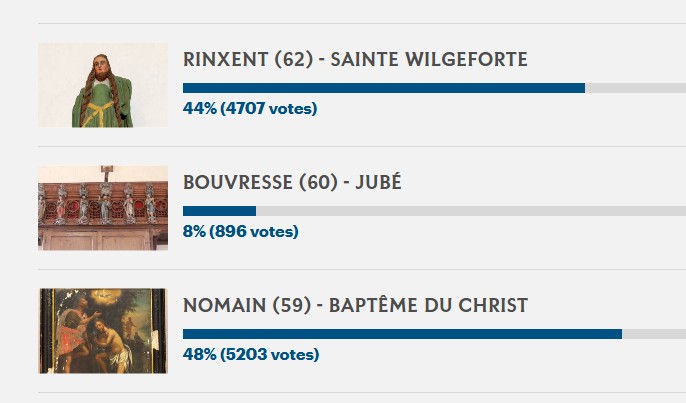Click the gray unfilled part of Nomain's bar
The height and width of the screenshot is (403, 686).
[x=654, y=334]
